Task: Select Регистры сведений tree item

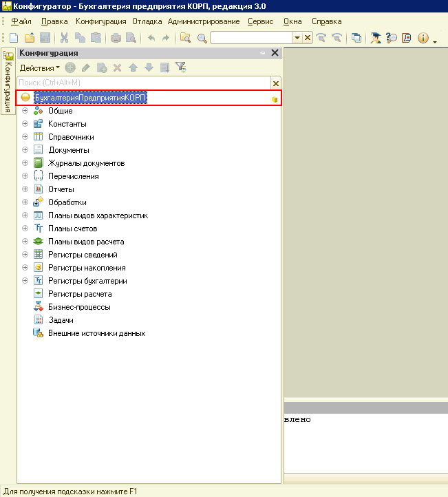Action: coord(83,255)
